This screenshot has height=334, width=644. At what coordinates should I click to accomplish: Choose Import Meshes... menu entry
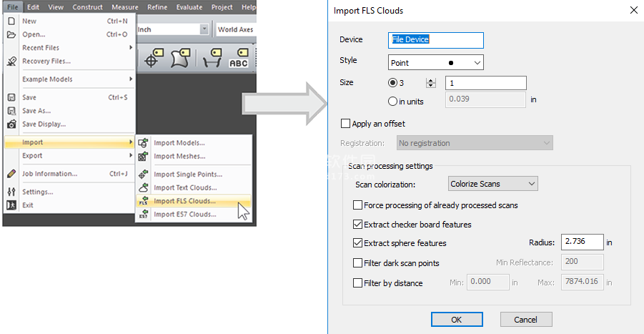click(193, 156)
